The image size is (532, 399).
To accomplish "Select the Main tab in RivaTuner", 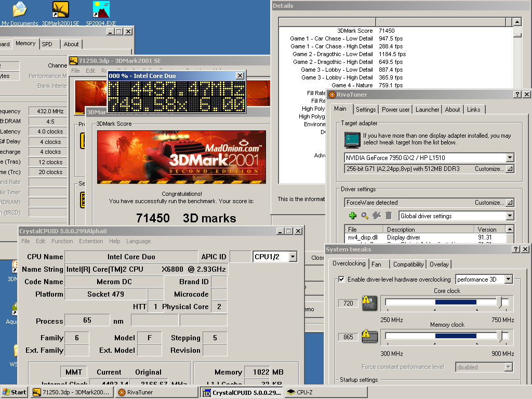I will tap(340, 109).
